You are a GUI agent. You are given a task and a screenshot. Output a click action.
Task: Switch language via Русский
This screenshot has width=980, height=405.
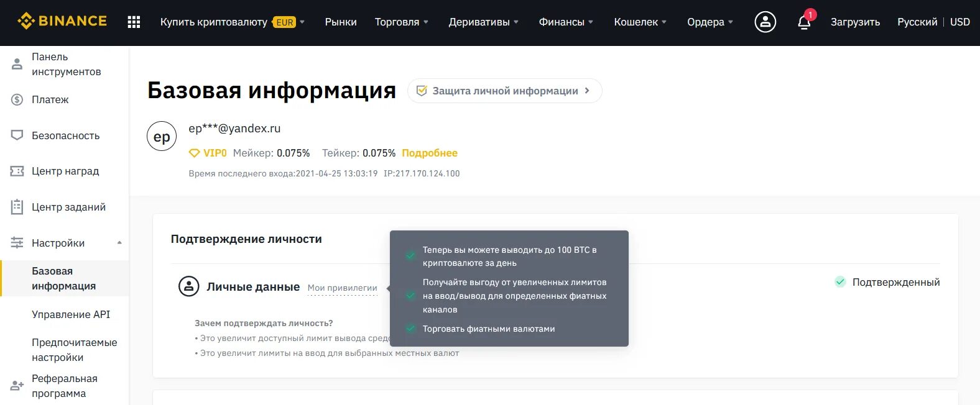click(917, 22)
